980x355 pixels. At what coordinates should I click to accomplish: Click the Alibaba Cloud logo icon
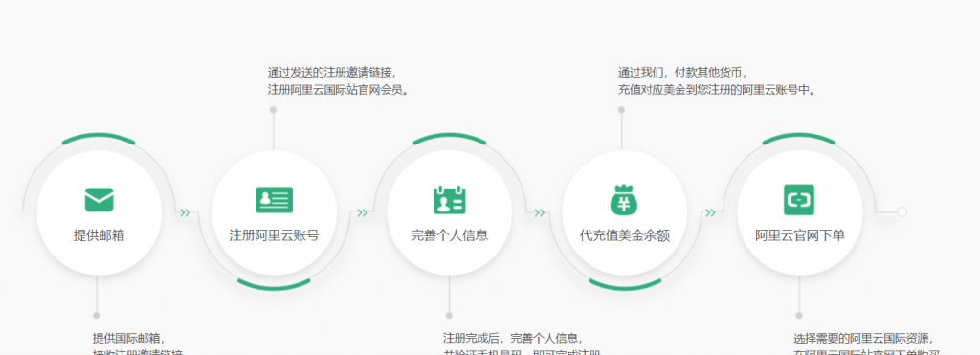(799, 200)
